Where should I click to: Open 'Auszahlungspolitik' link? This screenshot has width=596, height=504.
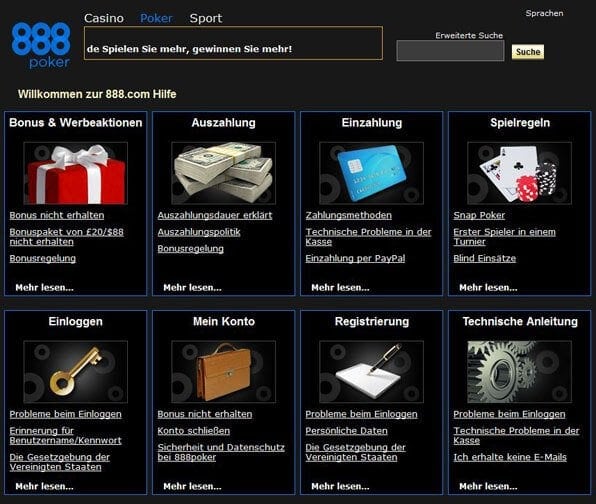point(199,232)
